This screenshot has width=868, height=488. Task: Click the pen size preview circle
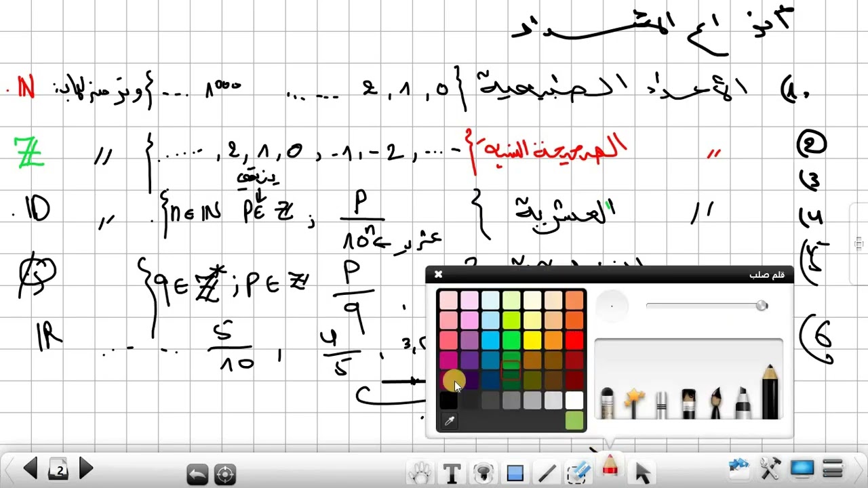(x=612, y=306)
